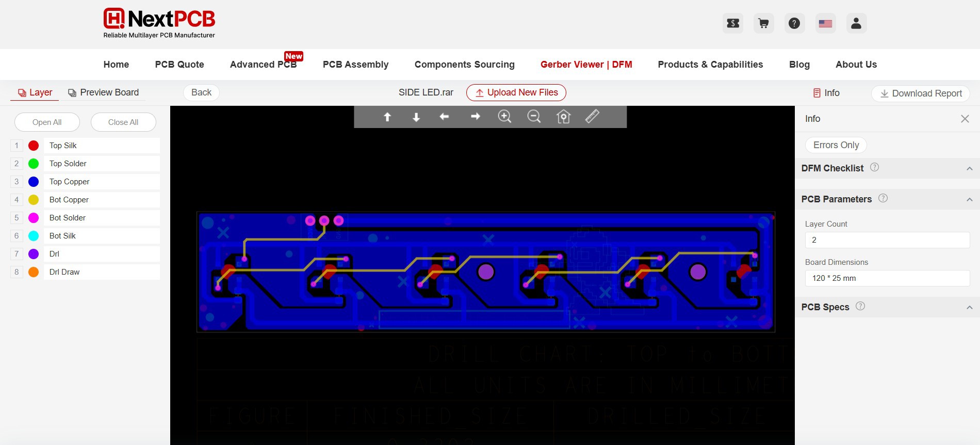Reset view with the home icon
This screenshot has height=445, width=980.
click(563, 117)
